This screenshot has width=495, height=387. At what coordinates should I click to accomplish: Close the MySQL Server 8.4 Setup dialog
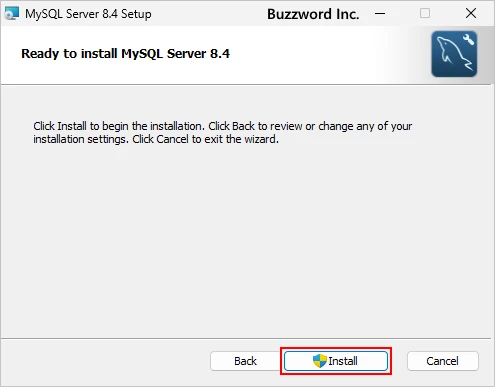(x=471, y=14)
